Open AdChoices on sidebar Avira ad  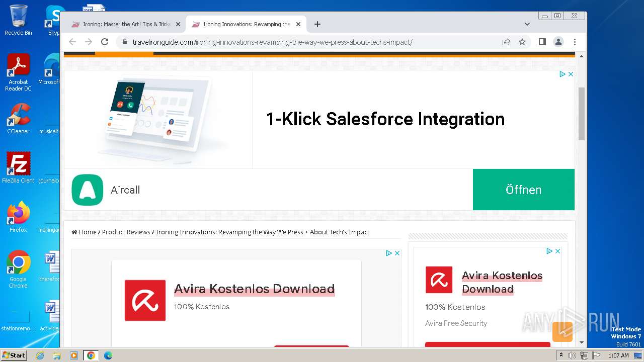tap(550, 251)
